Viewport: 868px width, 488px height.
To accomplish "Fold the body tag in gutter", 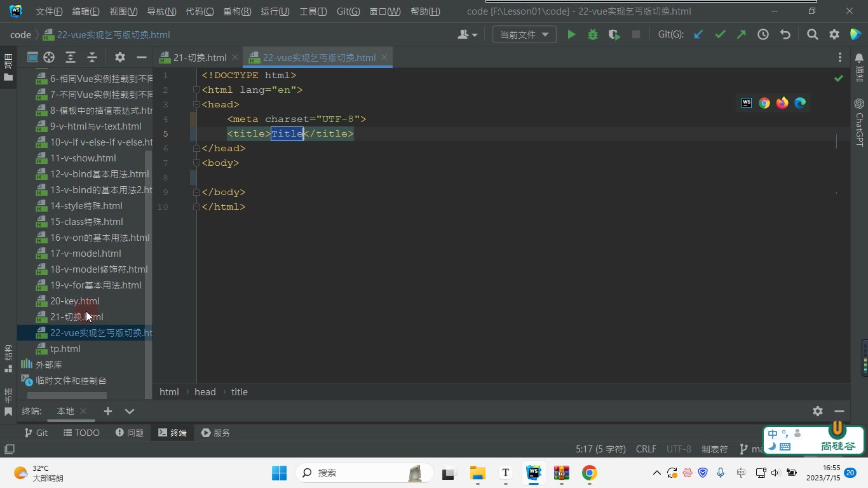I will tap(197, 163).
